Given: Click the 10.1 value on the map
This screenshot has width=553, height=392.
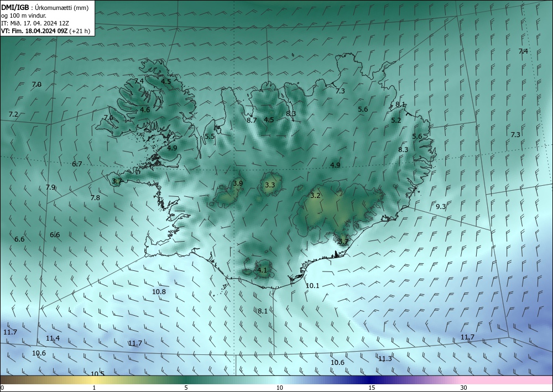Looking at the screenshot, I should pyautogui.click(x=312, y=286).
